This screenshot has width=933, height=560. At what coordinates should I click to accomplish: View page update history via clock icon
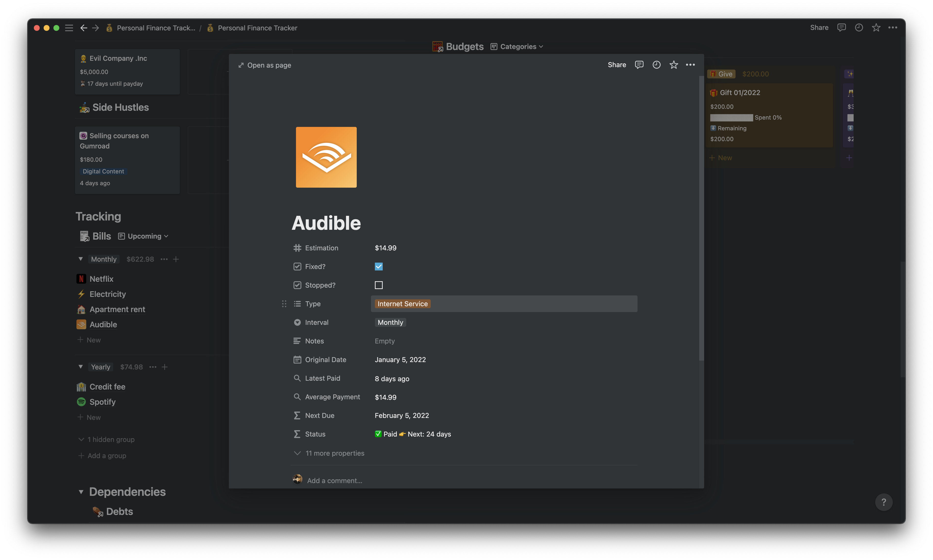pyautogui.click(x=656, y=64)
